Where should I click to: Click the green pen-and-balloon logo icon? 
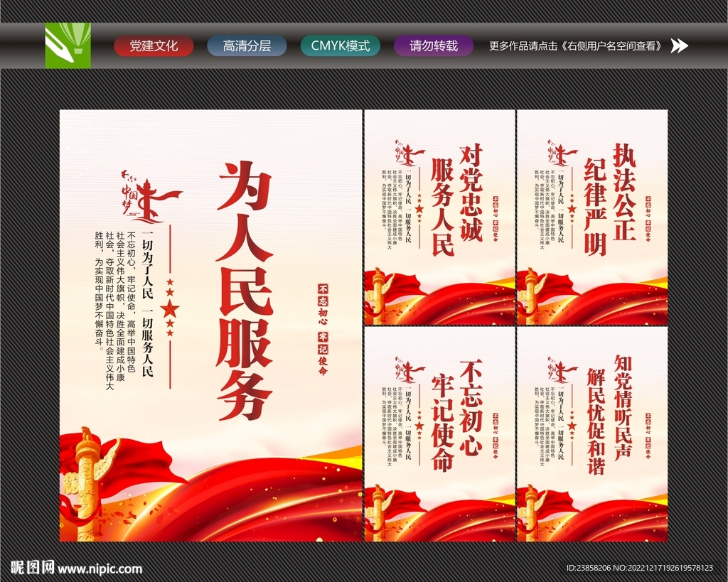(x=68, y=45)
